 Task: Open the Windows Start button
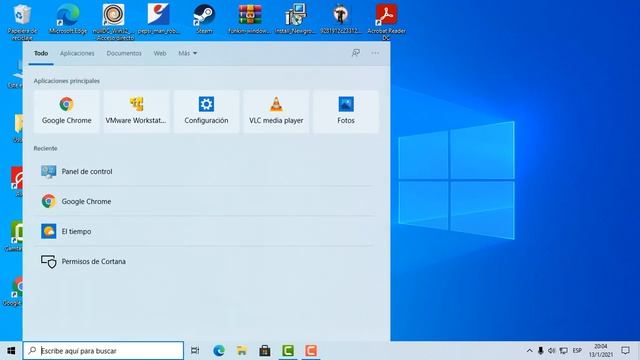click(11, 351)
